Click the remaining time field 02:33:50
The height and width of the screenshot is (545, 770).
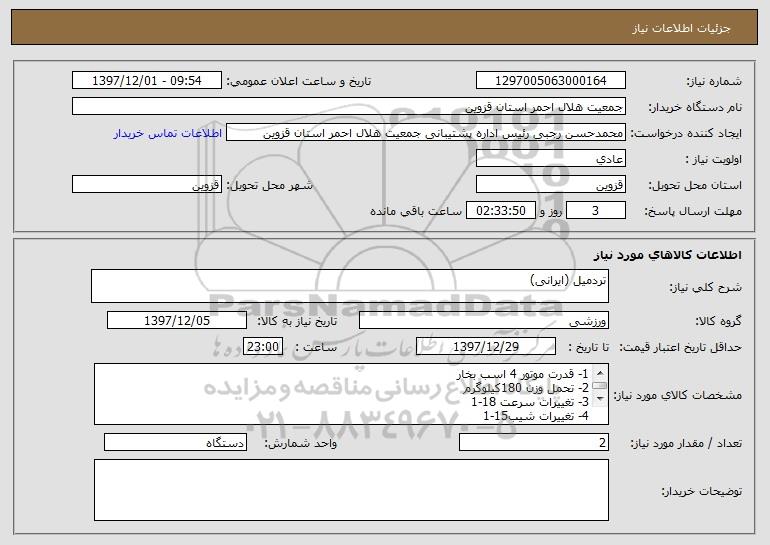click(500, 211)
